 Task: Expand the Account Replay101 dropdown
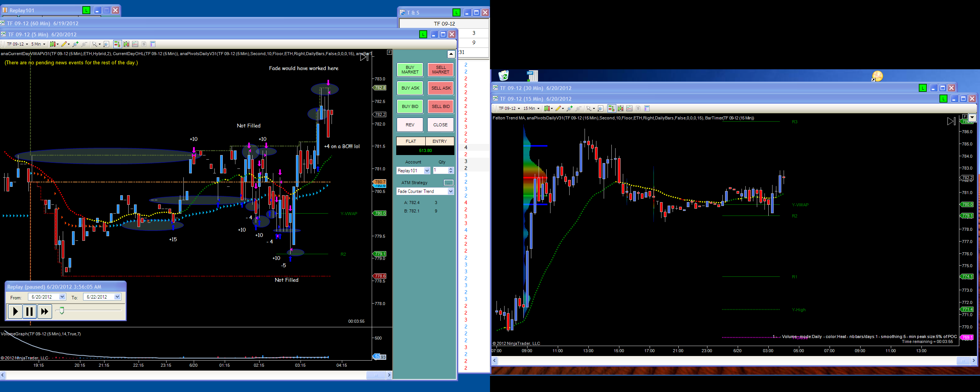click(x=427, y=171)
